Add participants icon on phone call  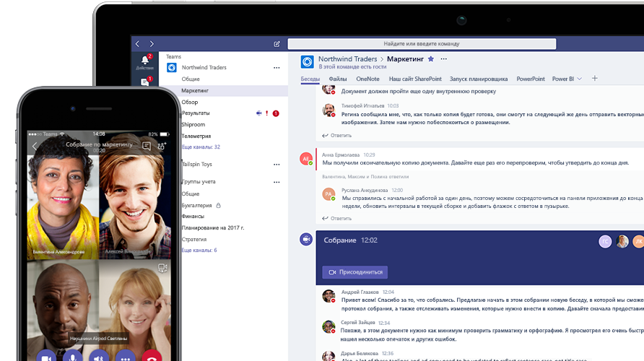click(162, 146)
